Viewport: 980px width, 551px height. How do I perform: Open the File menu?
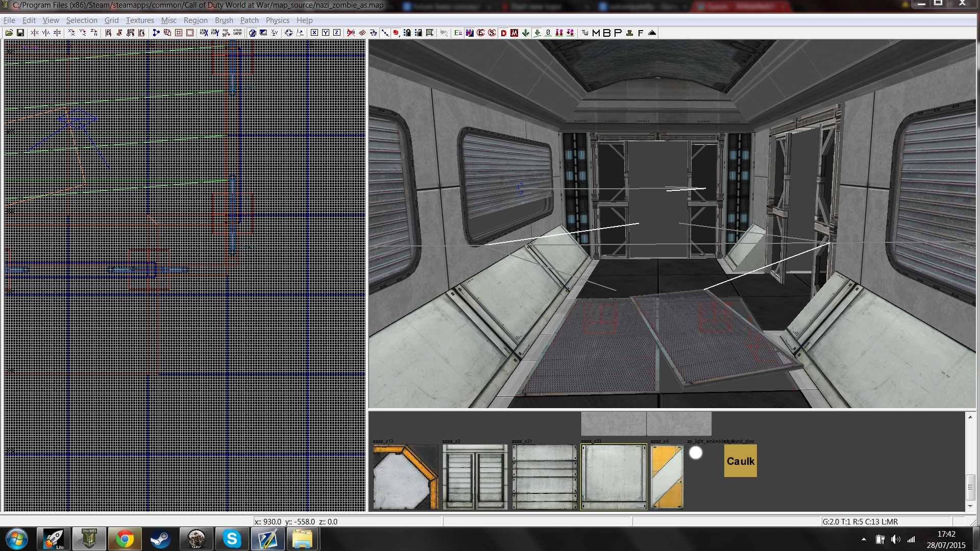[9, 20]
